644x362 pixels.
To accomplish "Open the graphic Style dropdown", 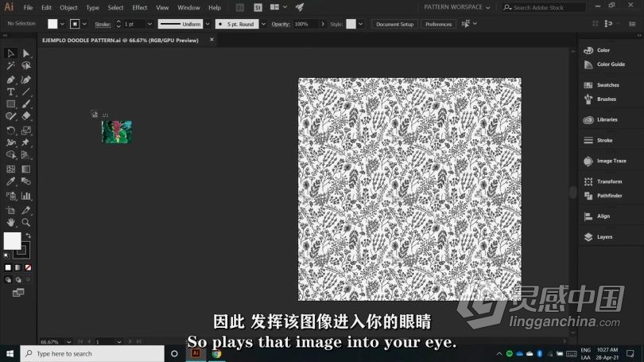I will [x=361, y=24].
